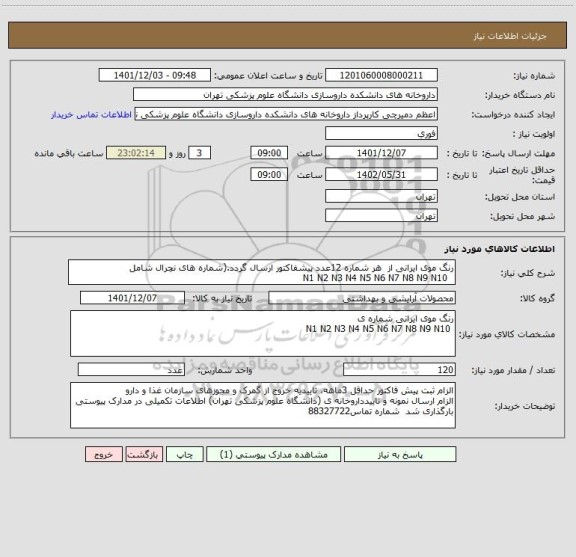Image resolution: width=576 pixels, height=557 pixels.
Task: Click the 'واحد شمارش:' label
Action: 225,370
